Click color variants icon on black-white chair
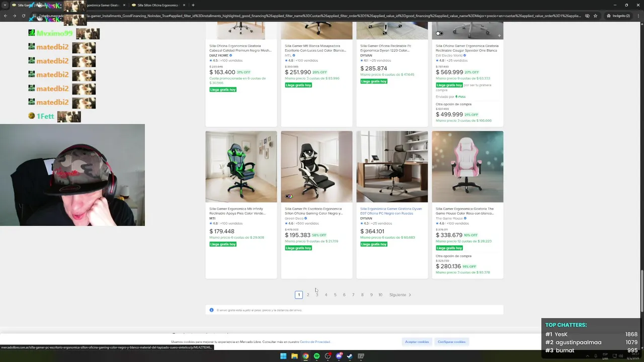 (288, 197)
